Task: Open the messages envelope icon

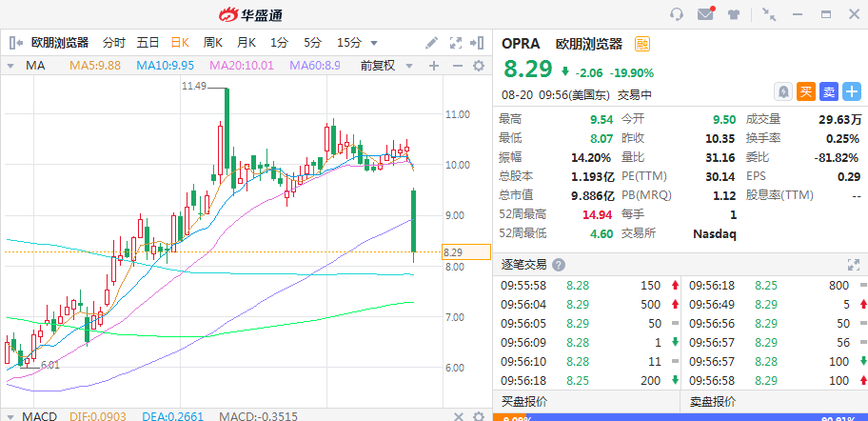Action: tap(705, 14)
